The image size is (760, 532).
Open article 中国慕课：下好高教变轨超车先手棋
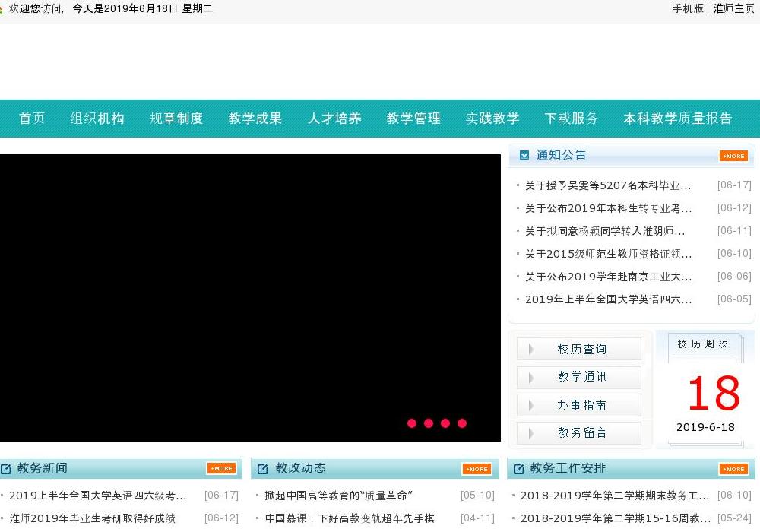pos(350,518)
